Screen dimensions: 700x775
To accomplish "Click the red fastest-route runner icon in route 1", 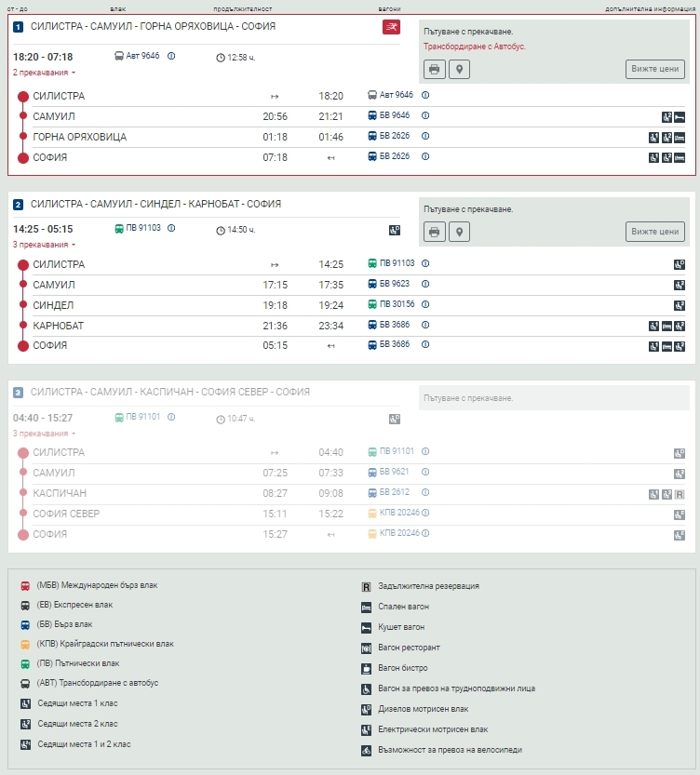I will pos(391,27).
